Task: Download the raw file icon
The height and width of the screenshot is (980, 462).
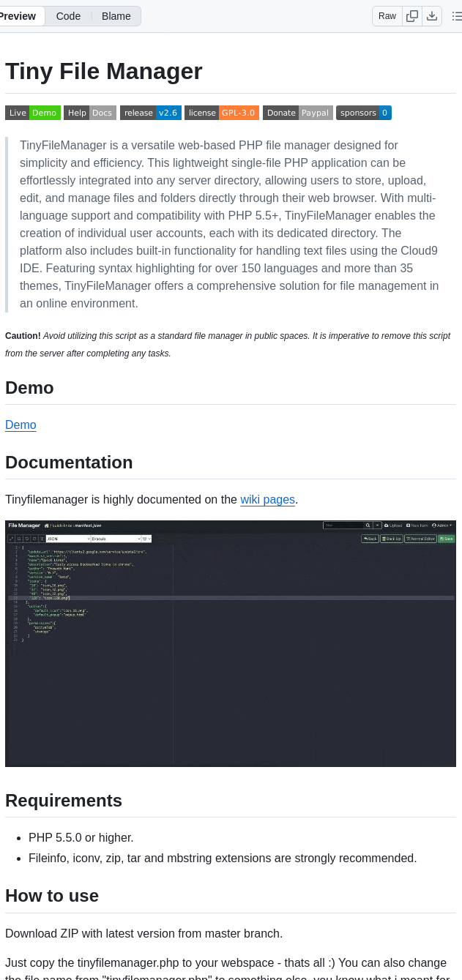Action: coord(432,16)
